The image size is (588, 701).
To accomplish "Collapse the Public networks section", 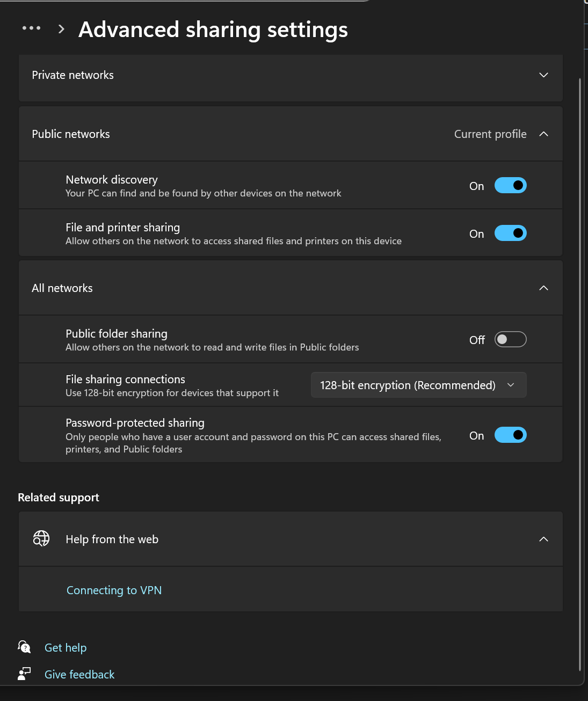I will 543,134.
